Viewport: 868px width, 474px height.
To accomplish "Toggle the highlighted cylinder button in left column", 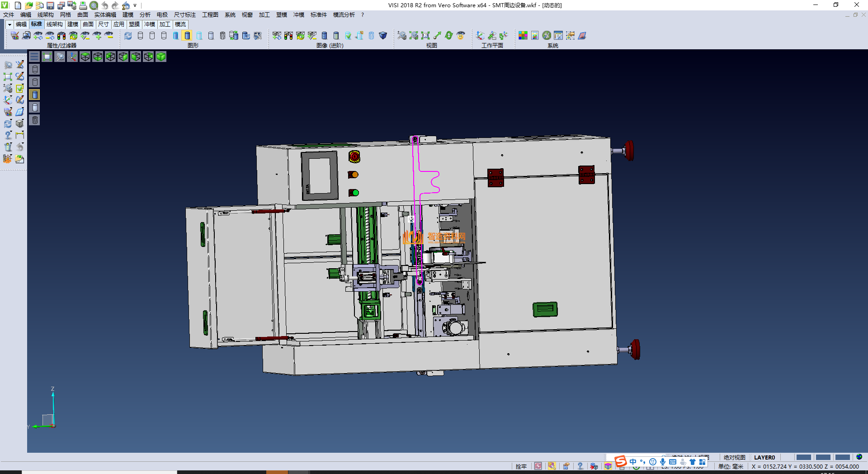I will pyautogui.click(x=35, y=95).
